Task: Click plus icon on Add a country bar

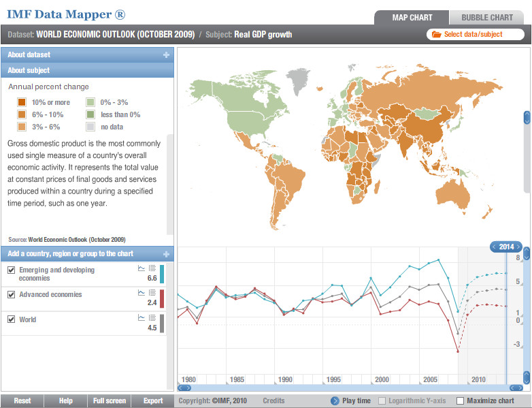Action: pos(166,254)
